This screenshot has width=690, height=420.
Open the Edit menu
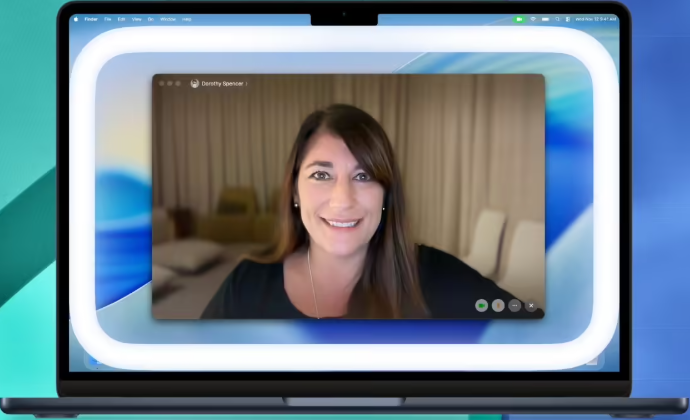[121, 19]
